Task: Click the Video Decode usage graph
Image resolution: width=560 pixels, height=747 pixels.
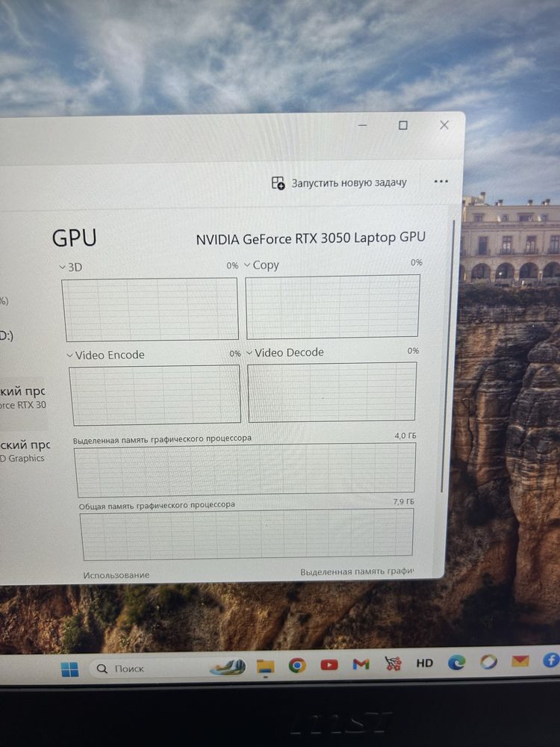Action: point(332,391)
